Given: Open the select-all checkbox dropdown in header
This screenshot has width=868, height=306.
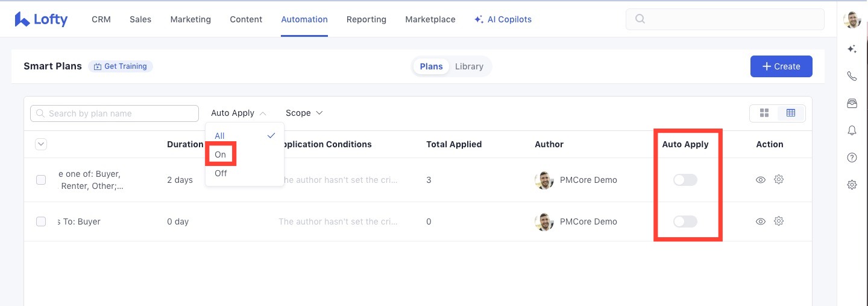Looking at the screenshot, I should click(41, 144).
